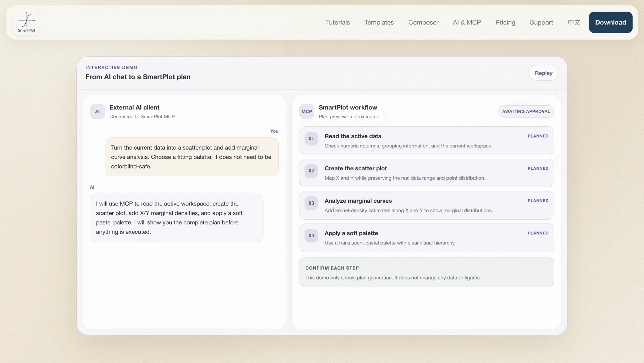Click the PLANNED label on Read the active data

tap(538, 136)
